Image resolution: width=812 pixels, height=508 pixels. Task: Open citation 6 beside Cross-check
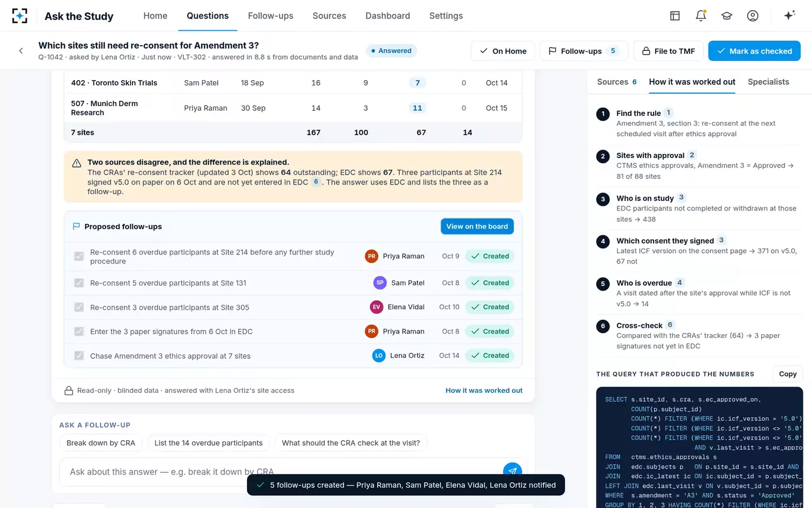670,325
